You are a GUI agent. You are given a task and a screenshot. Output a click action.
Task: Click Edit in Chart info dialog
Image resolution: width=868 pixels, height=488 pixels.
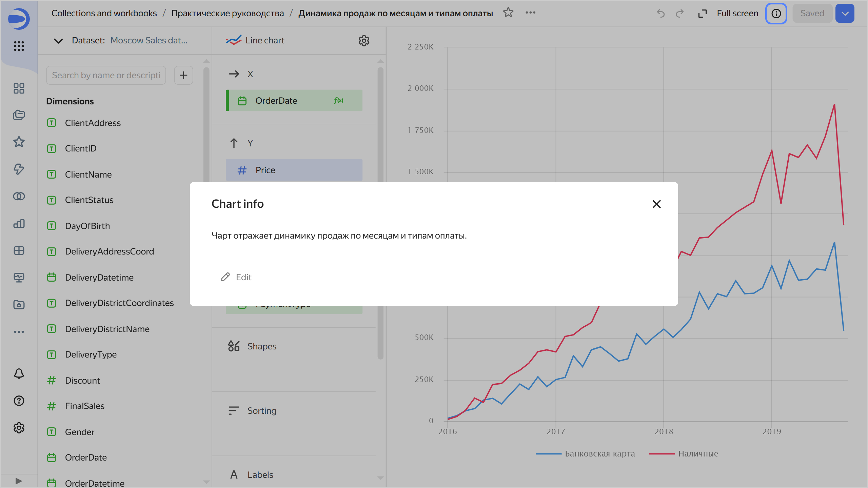[237, 277]
